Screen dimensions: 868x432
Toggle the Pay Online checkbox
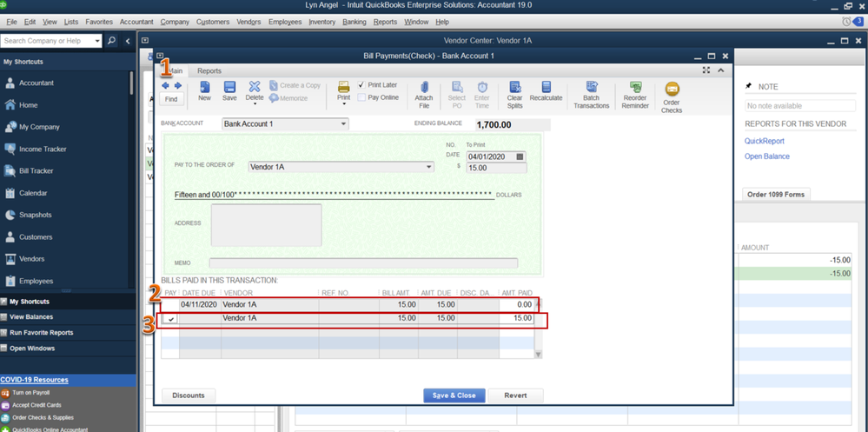click(x=361, y=97)
